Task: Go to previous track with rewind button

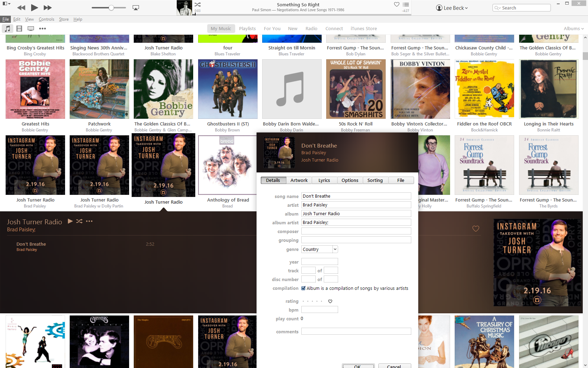Action: (x=21, y=8)
